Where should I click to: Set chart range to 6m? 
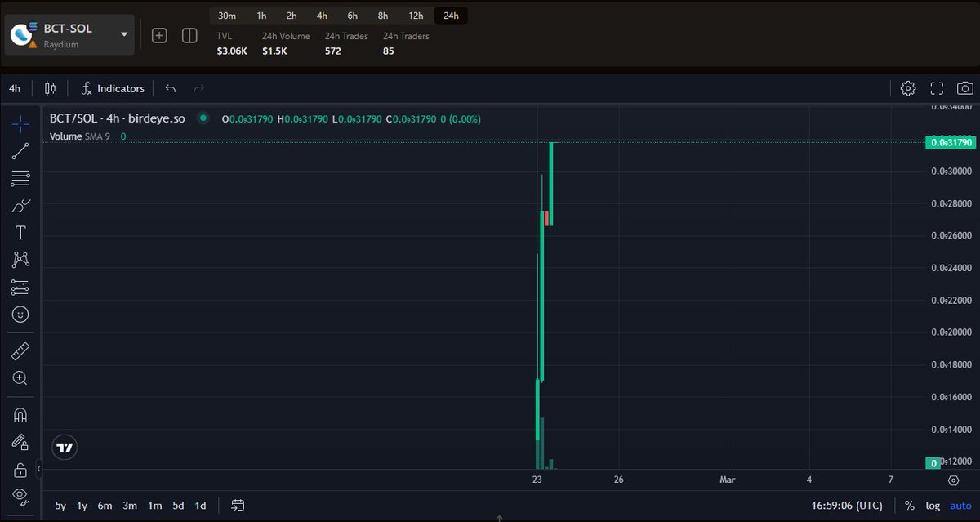[105, 506]
